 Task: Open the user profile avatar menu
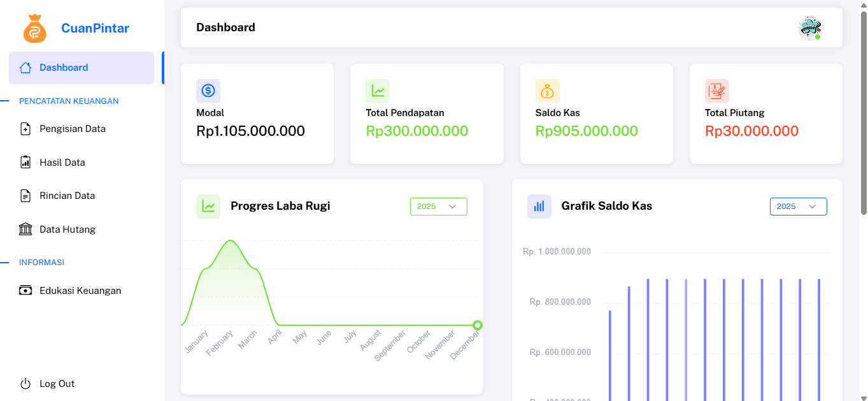810,28
